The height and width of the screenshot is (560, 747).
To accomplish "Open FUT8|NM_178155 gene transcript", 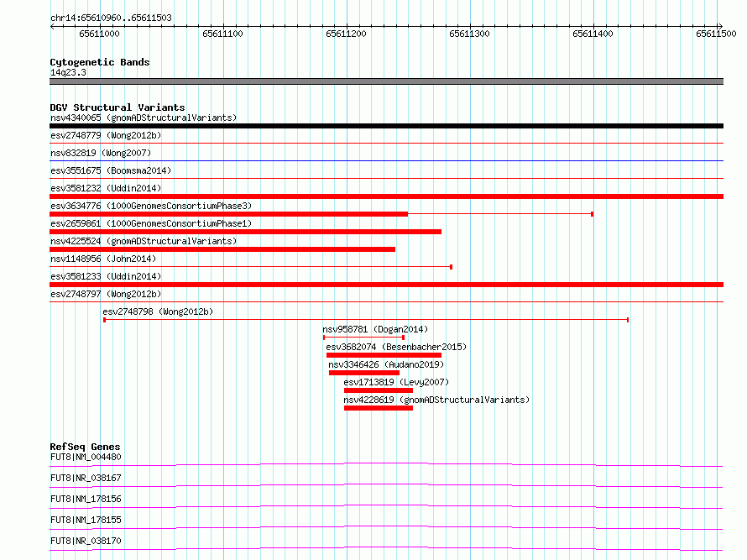I will (86, 520).
